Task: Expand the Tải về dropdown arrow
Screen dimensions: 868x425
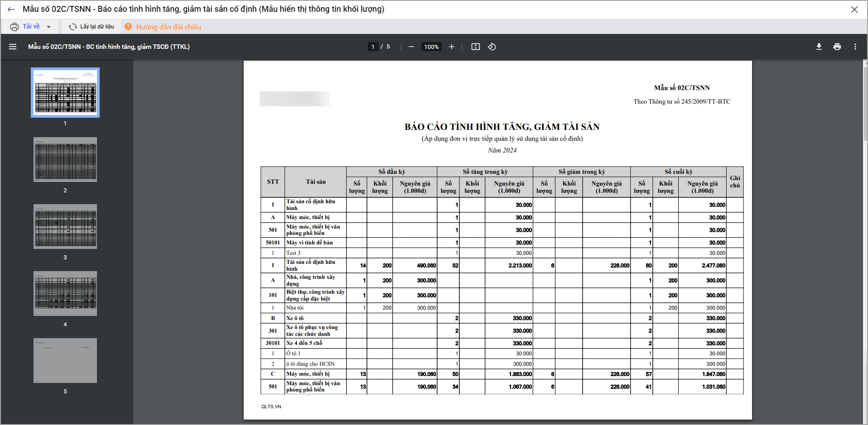Action: pos(49,27)
